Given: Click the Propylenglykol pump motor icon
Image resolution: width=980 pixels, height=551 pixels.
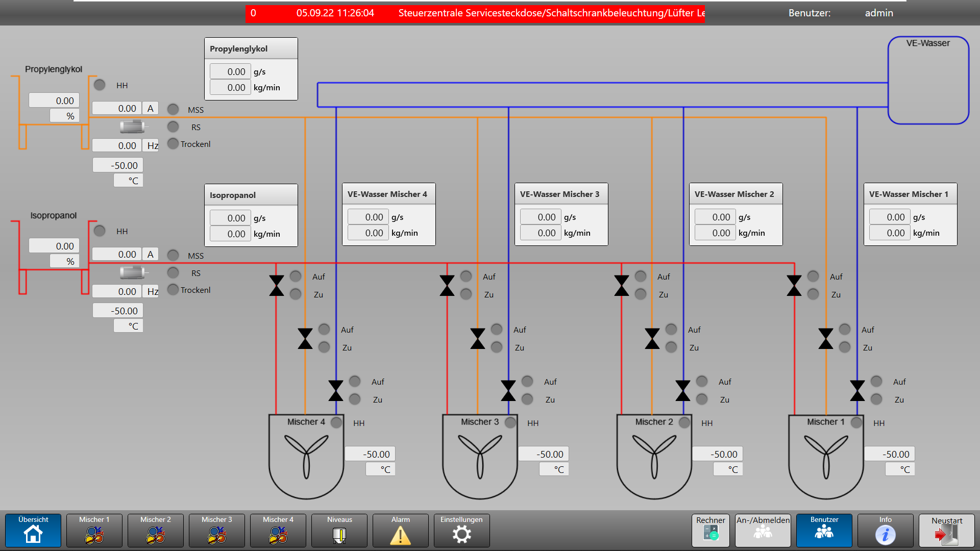Looking at the screenshot, I should pyautogui.click(x=133, y=127).
